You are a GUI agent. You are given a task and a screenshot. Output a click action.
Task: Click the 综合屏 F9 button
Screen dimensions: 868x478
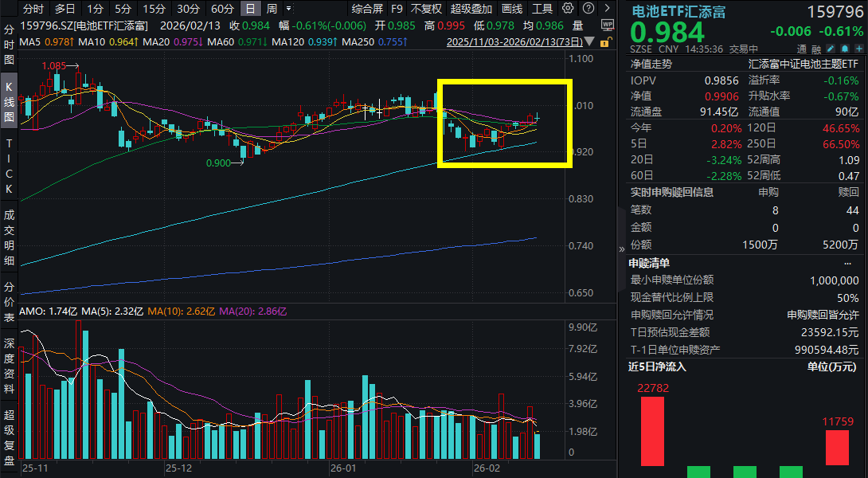point(366,8)
